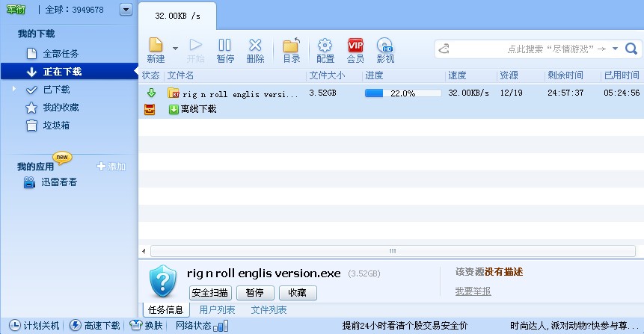Click the 新建 new task icon
This screenshot has height=334, width=644.
(x=156, y=46)
